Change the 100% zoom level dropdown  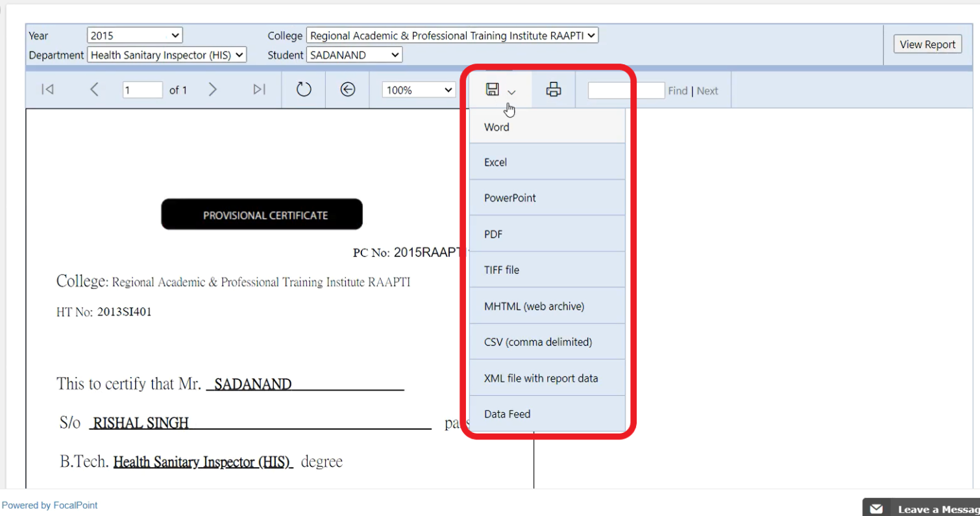pos(419,90)
